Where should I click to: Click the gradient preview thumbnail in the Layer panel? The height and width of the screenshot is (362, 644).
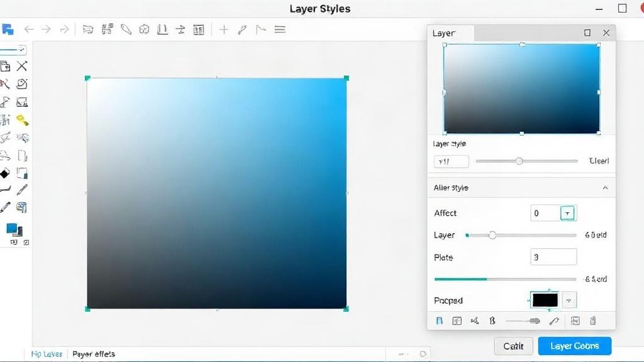tap(521, 89)
